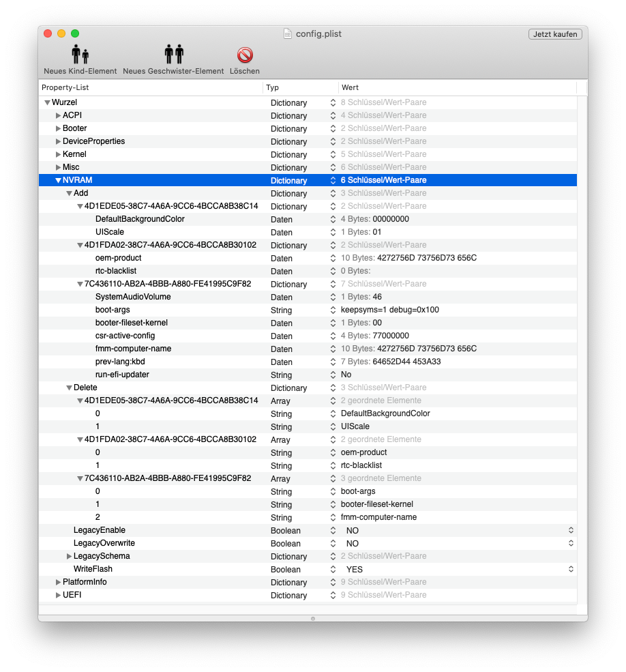
Task: Collapse the 4D1FDA02 array under Delete
Action: coord(80,440)
